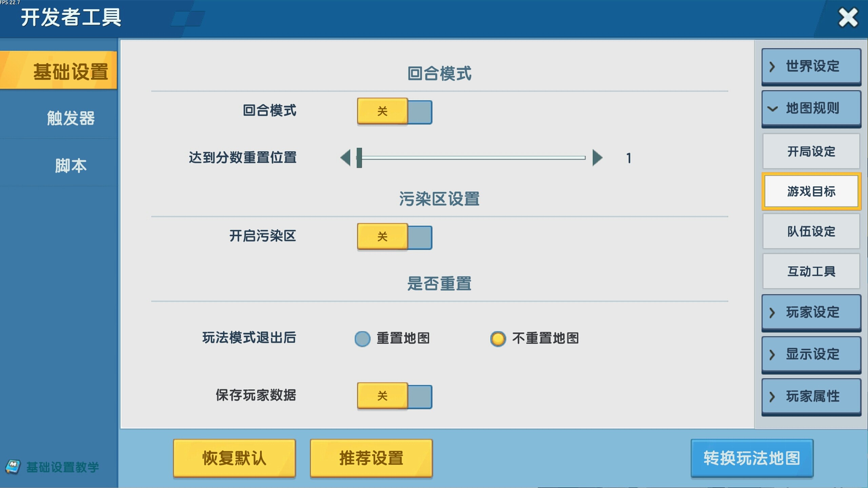Click the tutorial book icon at bottom left
Viewport: 868px width, 488px height.
tap(13, 467)
